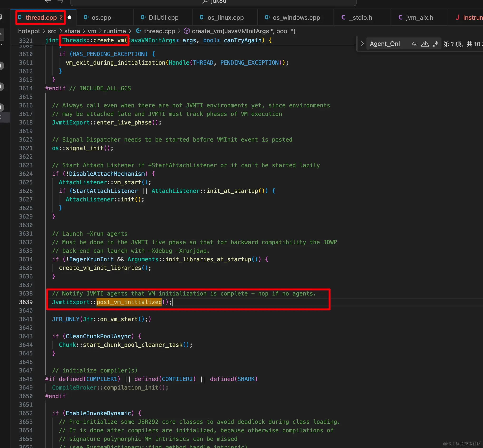Image resolution: width=483 pixels, height=448 pixels.
Task: Click the go back arrow icon
Action: 48,1
